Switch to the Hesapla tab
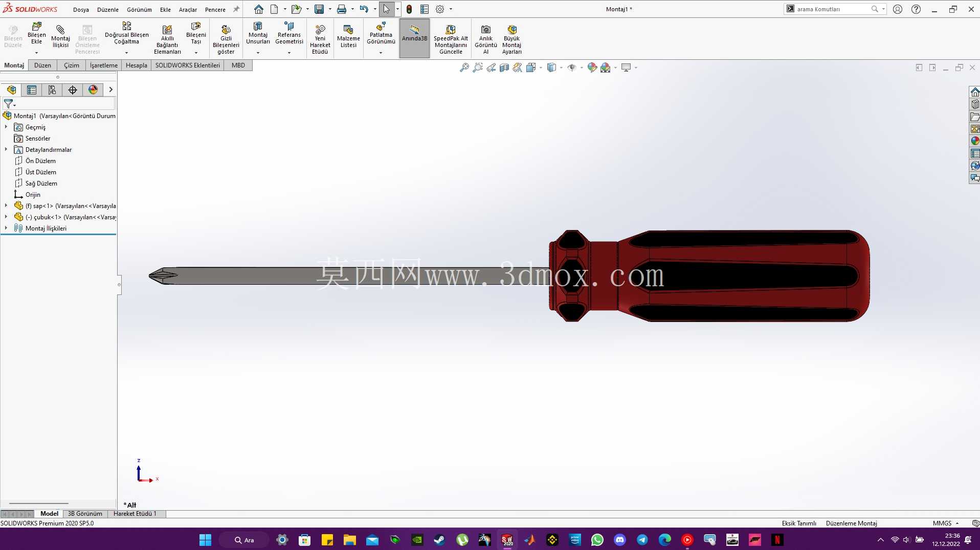This screenshot has width=980, height=550. point(137,65)
